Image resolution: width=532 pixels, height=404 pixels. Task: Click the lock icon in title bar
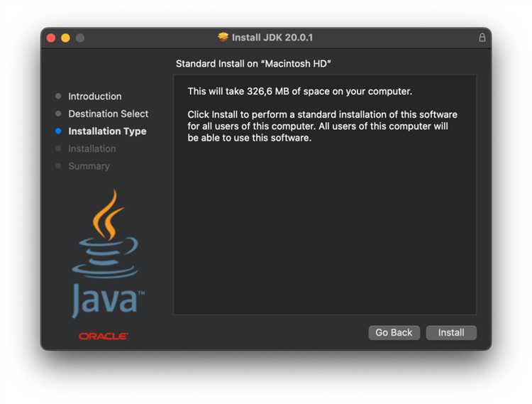click(482, 38)
